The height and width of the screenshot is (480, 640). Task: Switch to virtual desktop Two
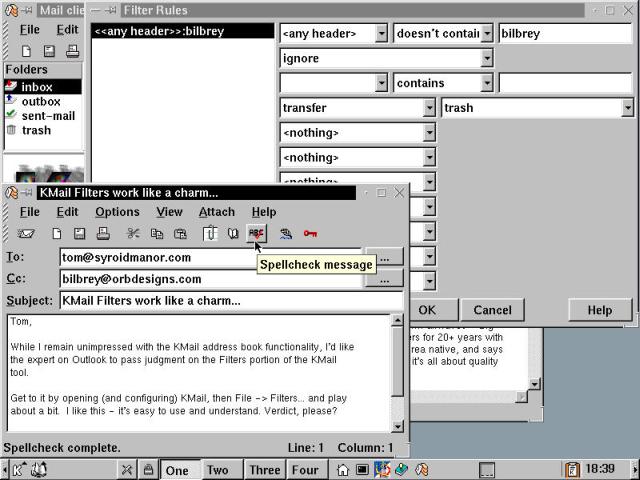218,470
